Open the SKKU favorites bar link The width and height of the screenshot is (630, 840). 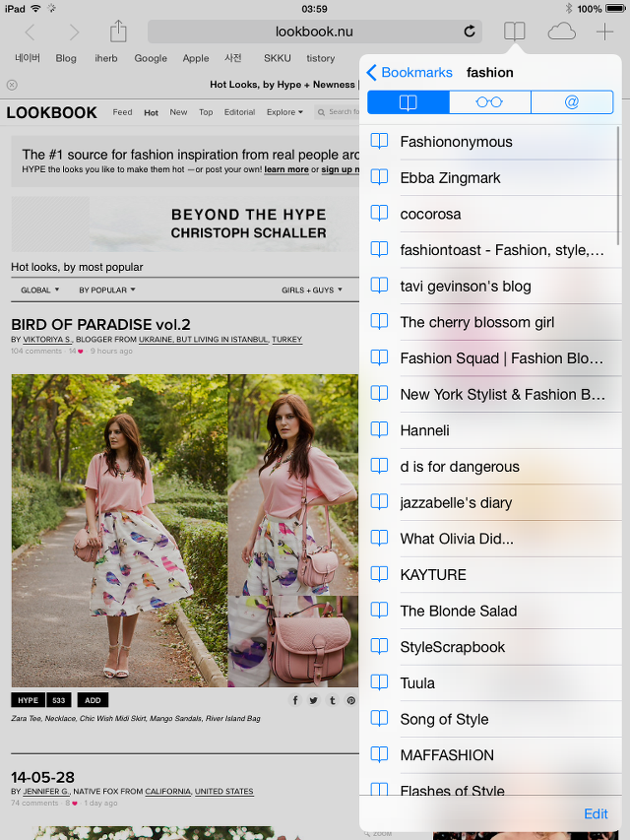277,58
